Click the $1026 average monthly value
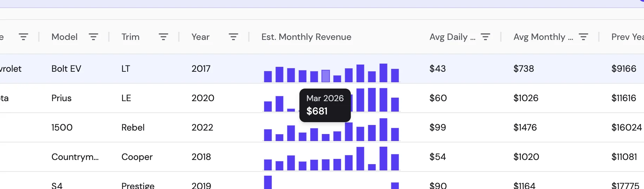 pyautogui.click(x=526, y=98)
